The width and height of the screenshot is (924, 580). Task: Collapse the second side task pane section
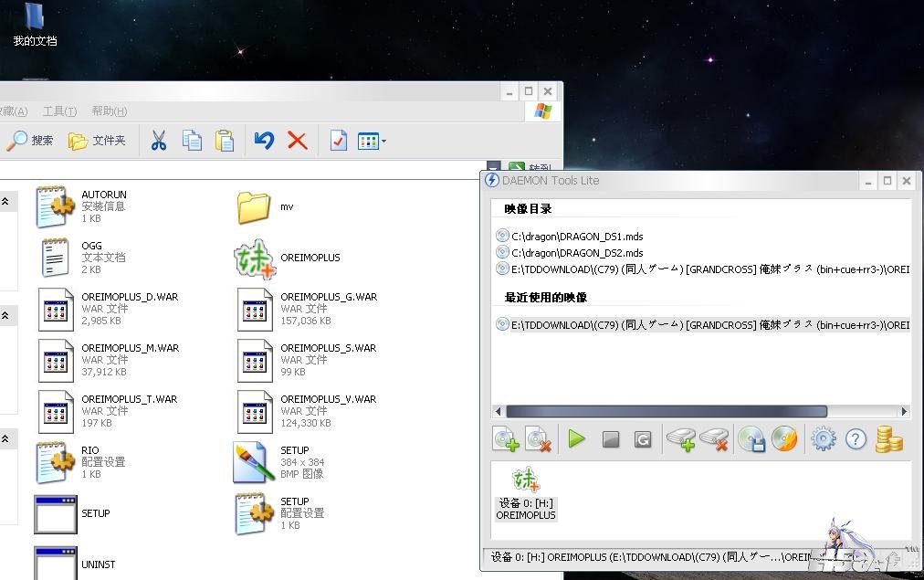(5, 315)
